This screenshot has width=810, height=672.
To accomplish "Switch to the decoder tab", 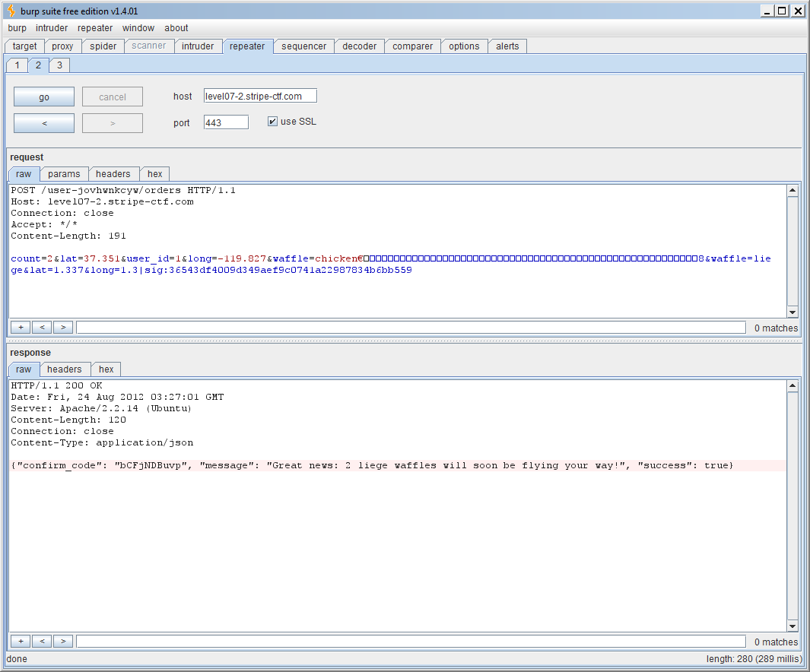I will pyautogui.click(x=359, y=46).
